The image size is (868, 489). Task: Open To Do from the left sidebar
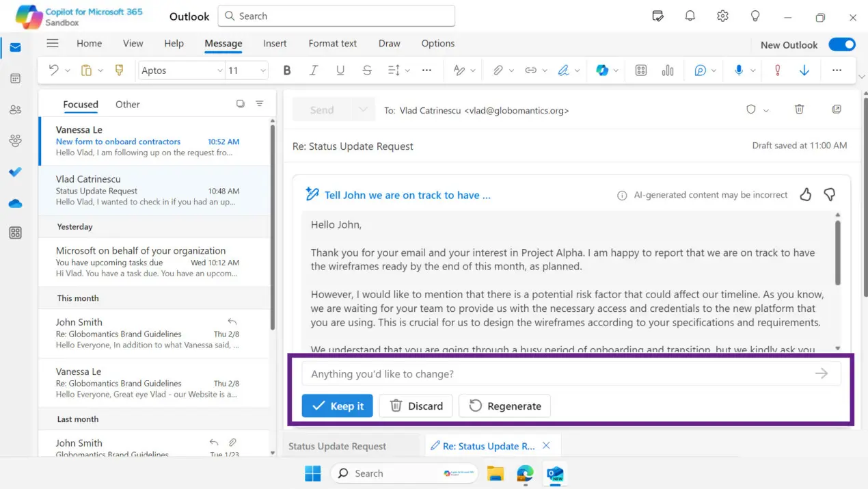[x=15, y=172]
